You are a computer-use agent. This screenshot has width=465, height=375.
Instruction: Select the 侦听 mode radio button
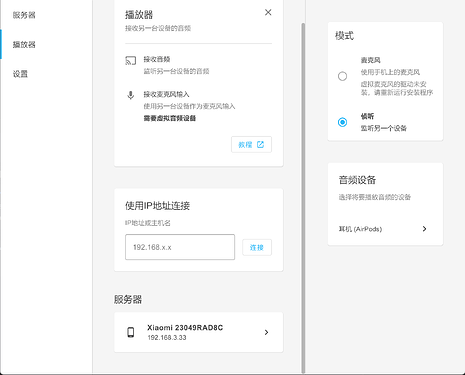pos(342,122)
